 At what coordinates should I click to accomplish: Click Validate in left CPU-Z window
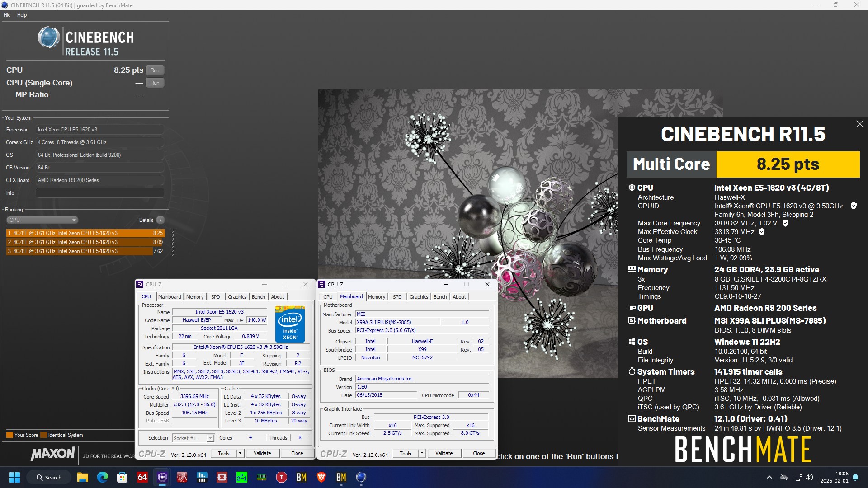click(262, 453)
